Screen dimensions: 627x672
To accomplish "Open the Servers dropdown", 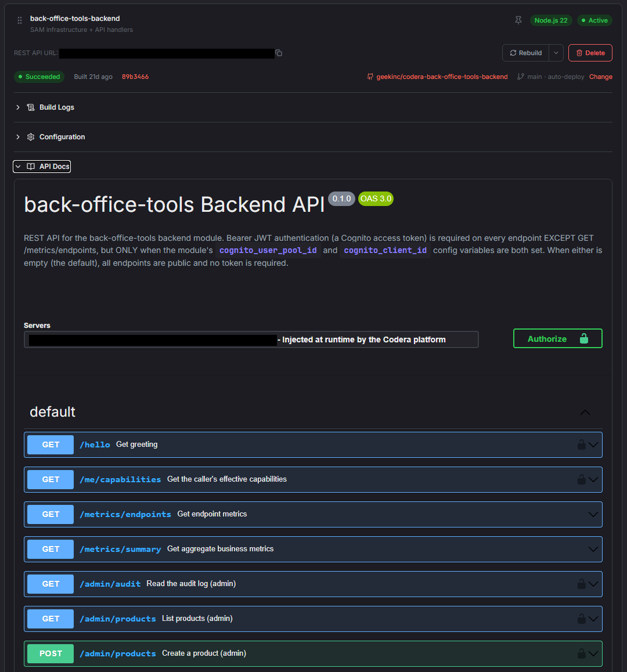I will (251, 339).
